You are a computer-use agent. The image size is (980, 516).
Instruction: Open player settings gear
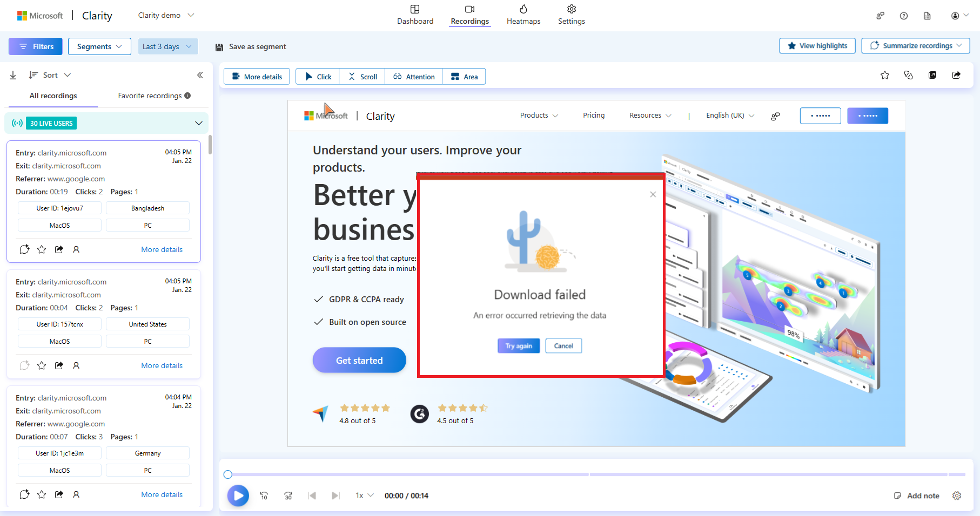pyautogui.click(x=957, y=495)
